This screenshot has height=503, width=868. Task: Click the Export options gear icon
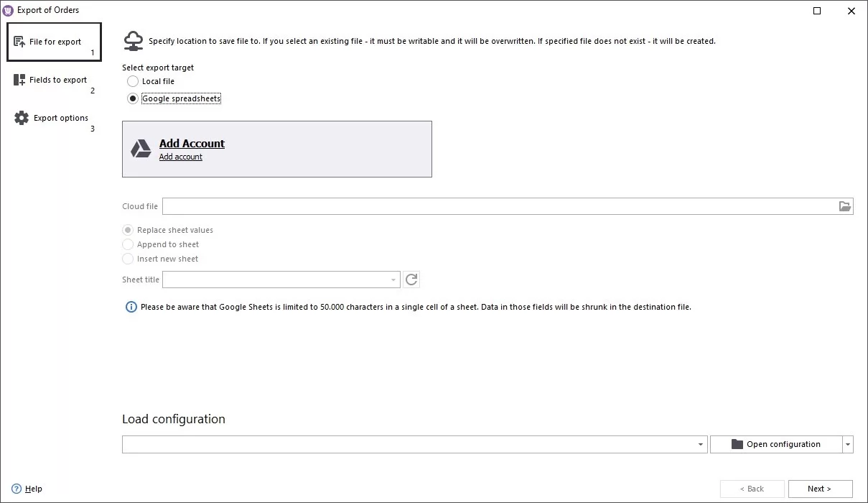(22, 118)
